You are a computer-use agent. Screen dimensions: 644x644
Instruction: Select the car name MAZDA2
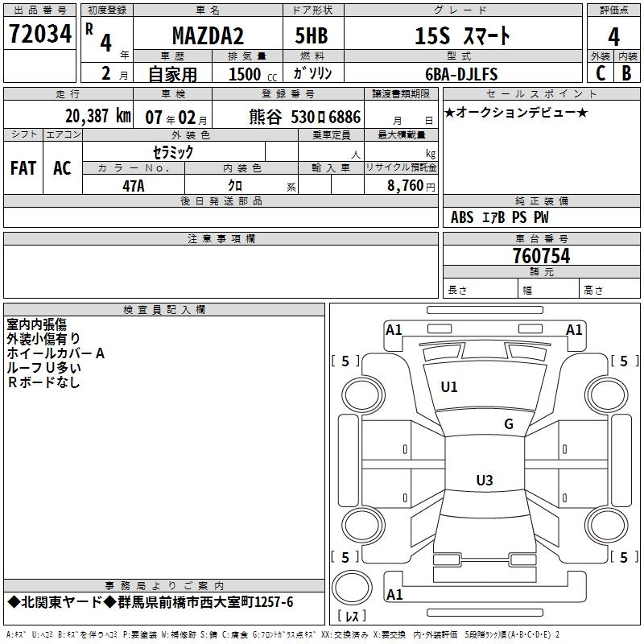pos(208,35)
